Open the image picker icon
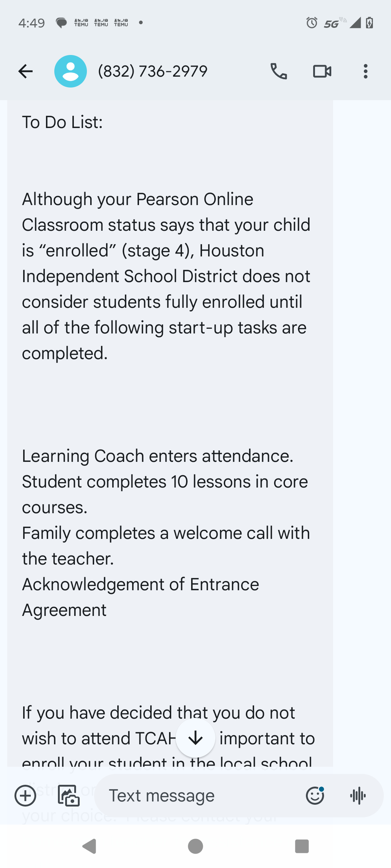The width and height of the screenshot is (391, 868). [x=69, y=796]
